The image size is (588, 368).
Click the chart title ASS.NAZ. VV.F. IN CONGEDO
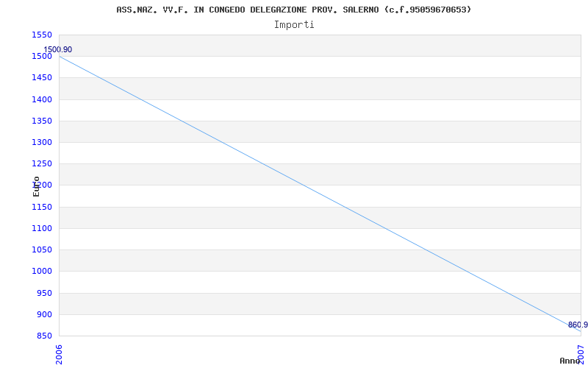click(293, 10)
